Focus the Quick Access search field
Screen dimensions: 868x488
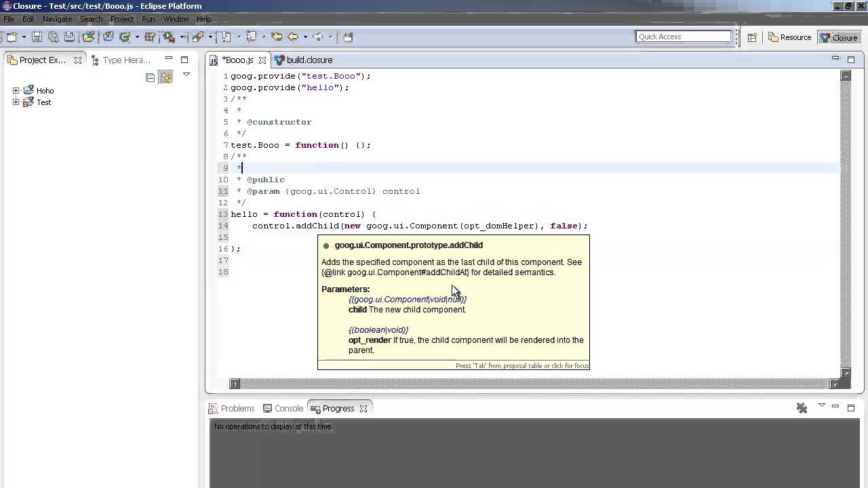pos(683,37)
